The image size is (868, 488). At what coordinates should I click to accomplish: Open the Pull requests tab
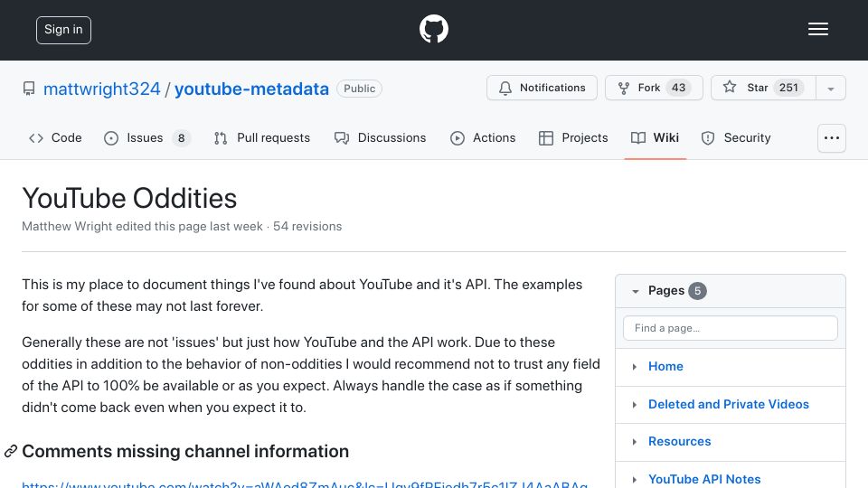pyautogui.click(x=262, y=137)
